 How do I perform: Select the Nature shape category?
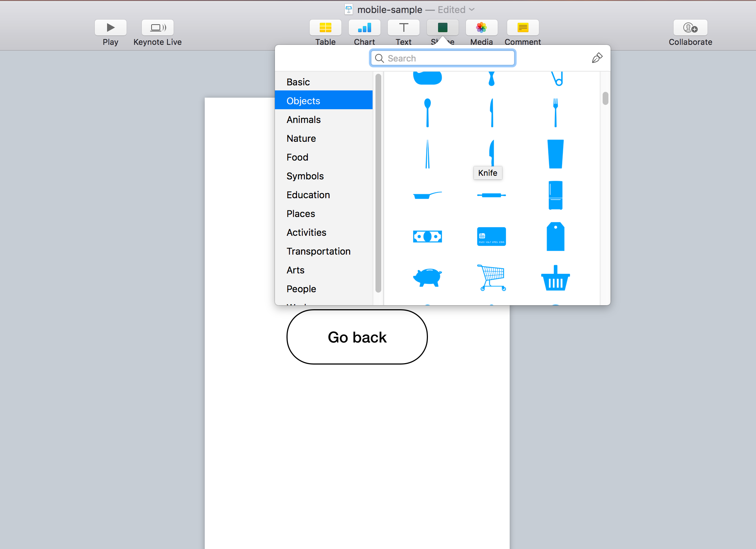(x=324, y=139)
